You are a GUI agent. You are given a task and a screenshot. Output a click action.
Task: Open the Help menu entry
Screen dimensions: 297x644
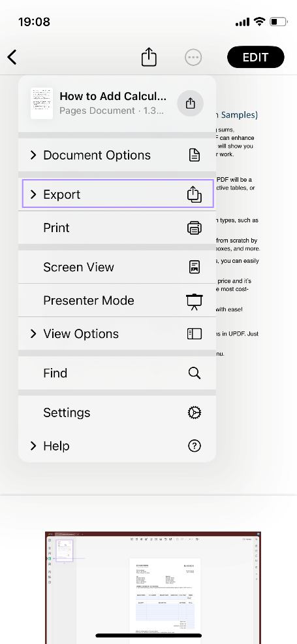(x=117, y=446)
